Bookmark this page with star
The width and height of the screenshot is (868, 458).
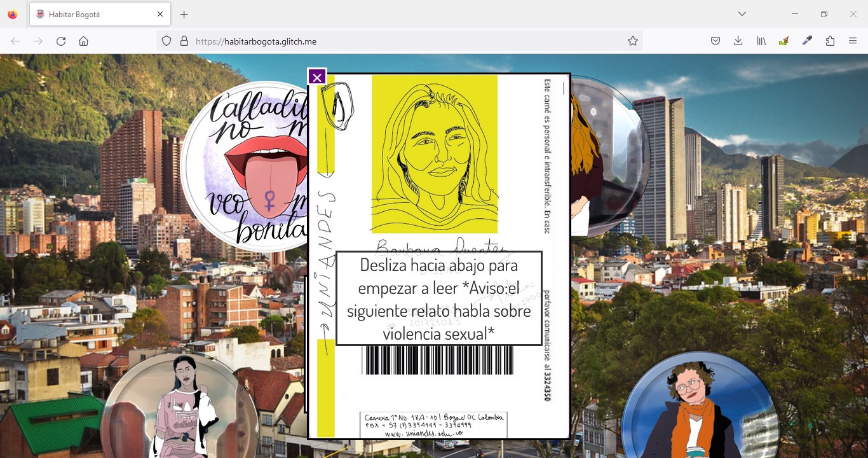pyautogui.click(x=633, y=41)
